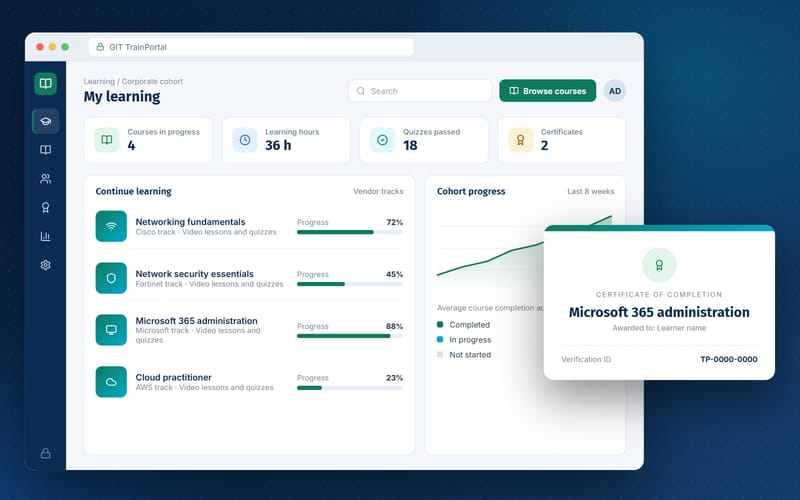Open the course catalog book icon in sidebar
The height and width of the screenshot is (500, 800).
[x=45, y=149]
